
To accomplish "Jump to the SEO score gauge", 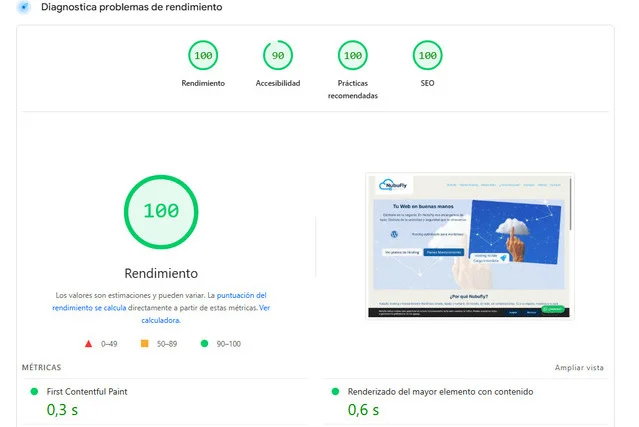I will [x=427, y=55].
